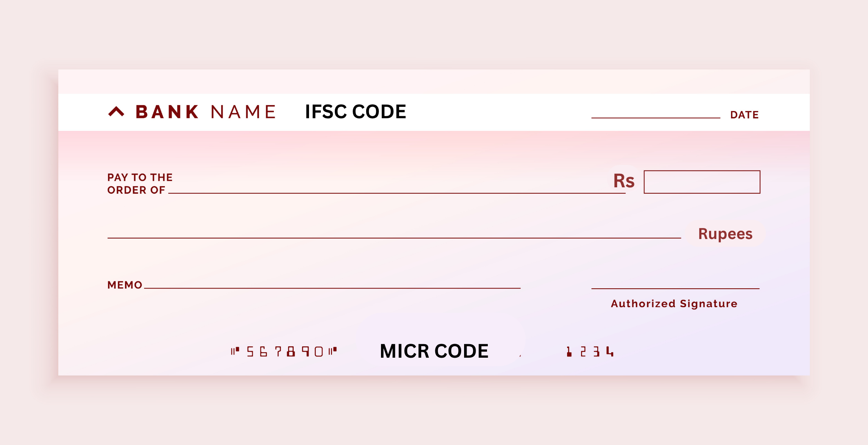Image resolution: width=868 pixels, height=445 pixels.
Task: Select the IFSC CODE label
Action: click(355, 112)
